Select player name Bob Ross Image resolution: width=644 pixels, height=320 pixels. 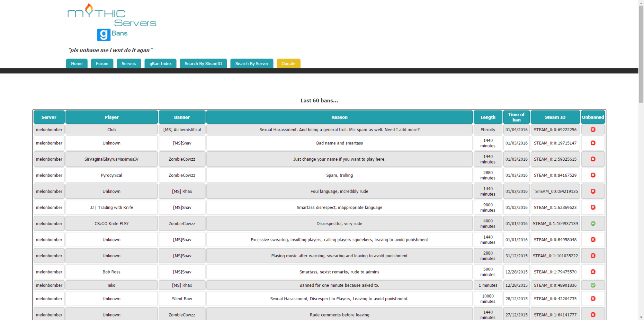[111, 272]
